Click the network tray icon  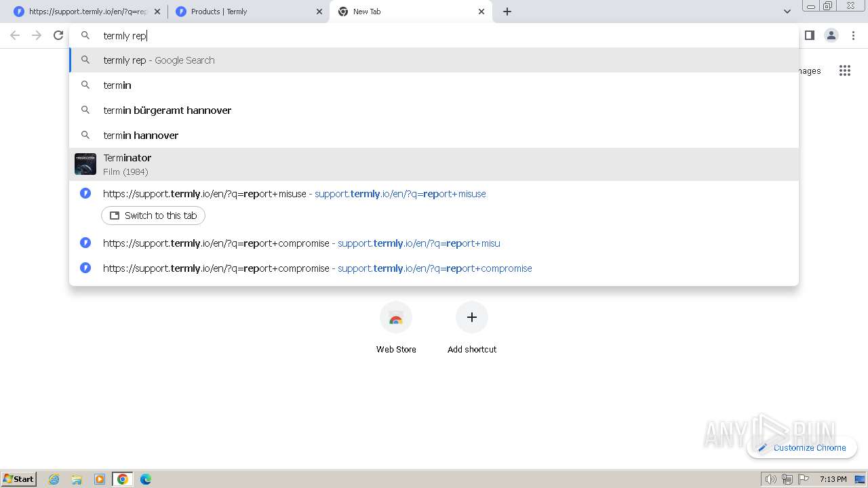(x=787, y=479)
